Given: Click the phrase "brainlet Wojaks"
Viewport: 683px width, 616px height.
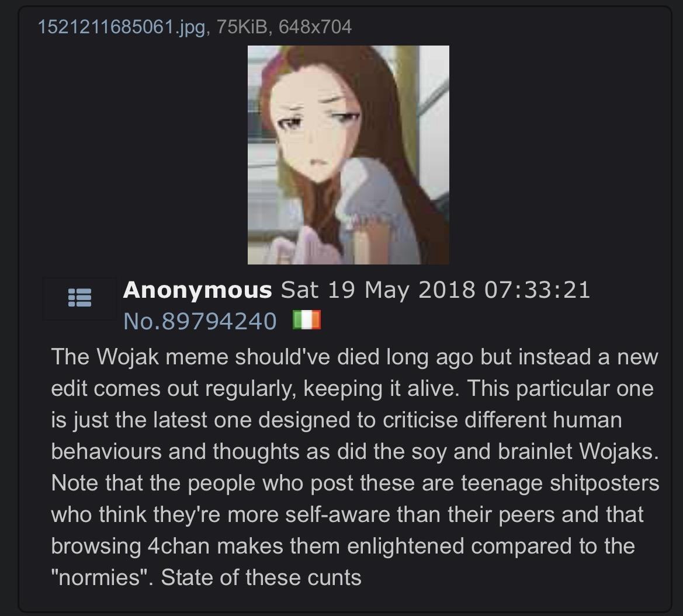Looking at the screenshot, I should (x=578, y=451).
